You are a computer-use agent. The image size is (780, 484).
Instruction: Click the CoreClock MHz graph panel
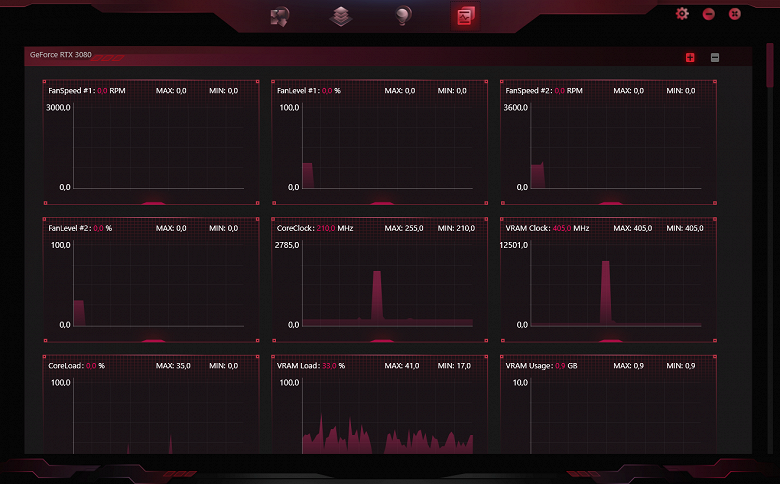pos(380,280)
